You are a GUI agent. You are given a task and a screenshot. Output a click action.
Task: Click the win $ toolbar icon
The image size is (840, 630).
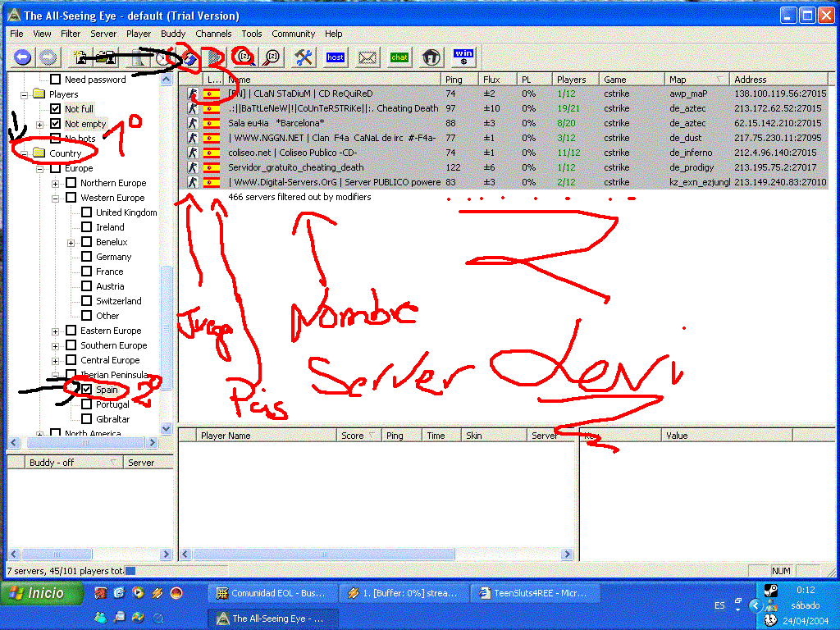pos(463,57)
